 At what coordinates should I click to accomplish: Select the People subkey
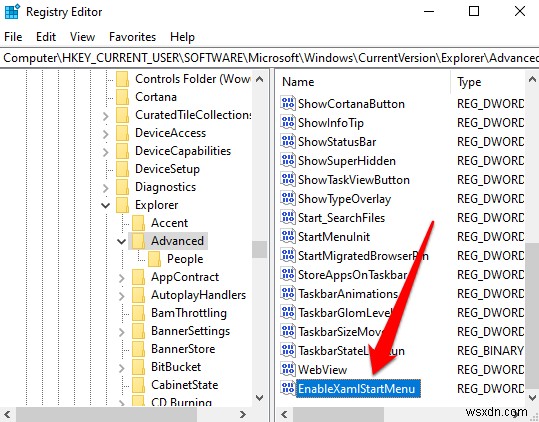185,259
